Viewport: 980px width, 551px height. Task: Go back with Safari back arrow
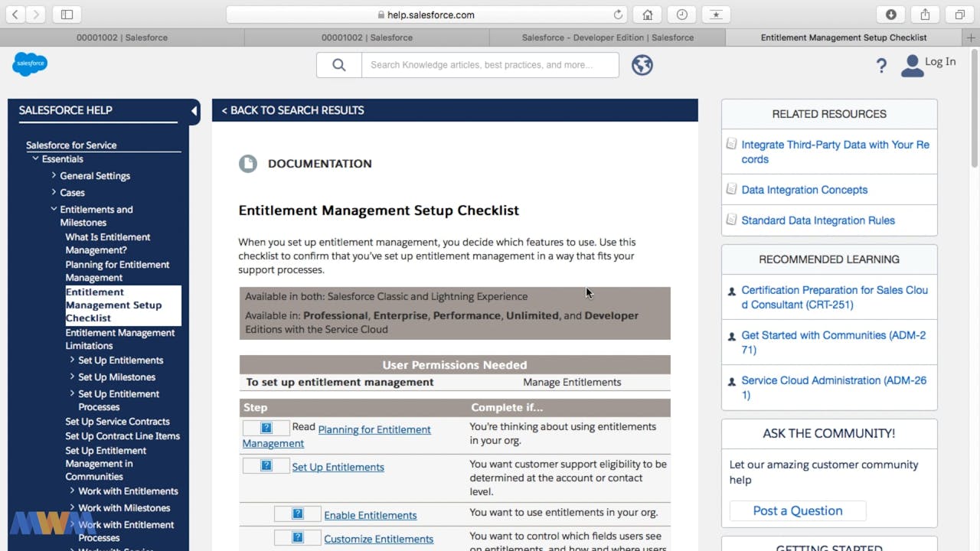coord(15,15)
